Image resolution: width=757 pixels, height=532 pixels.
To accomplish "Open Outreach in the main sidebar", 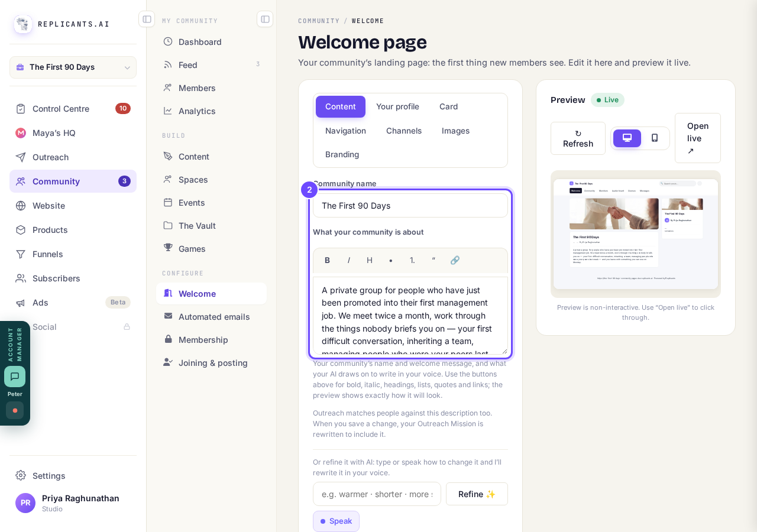I will 73,157.
